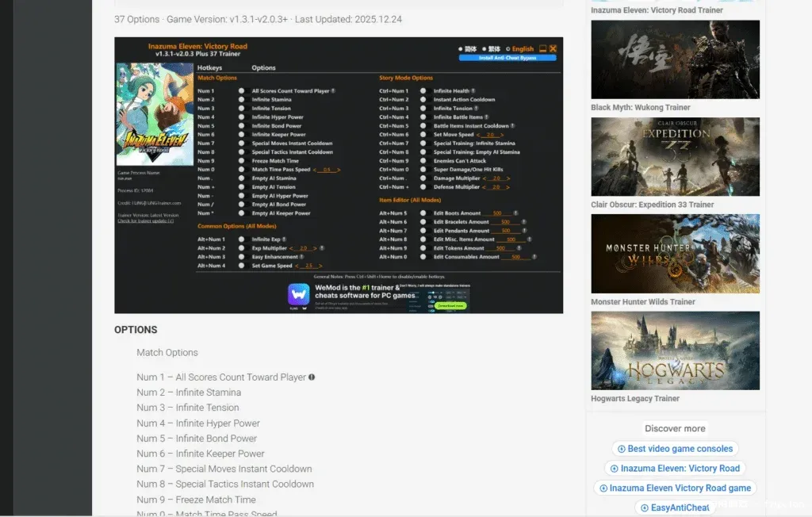
Task: Open the Clair Obscur: Expedition 33 Trainer link
Action: (x=652, y=205)
